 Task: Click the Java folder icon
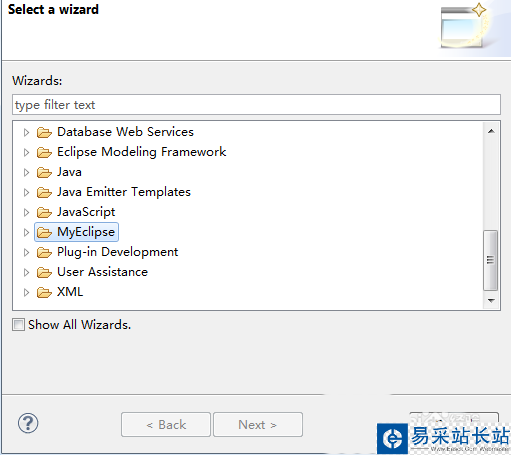44,172
